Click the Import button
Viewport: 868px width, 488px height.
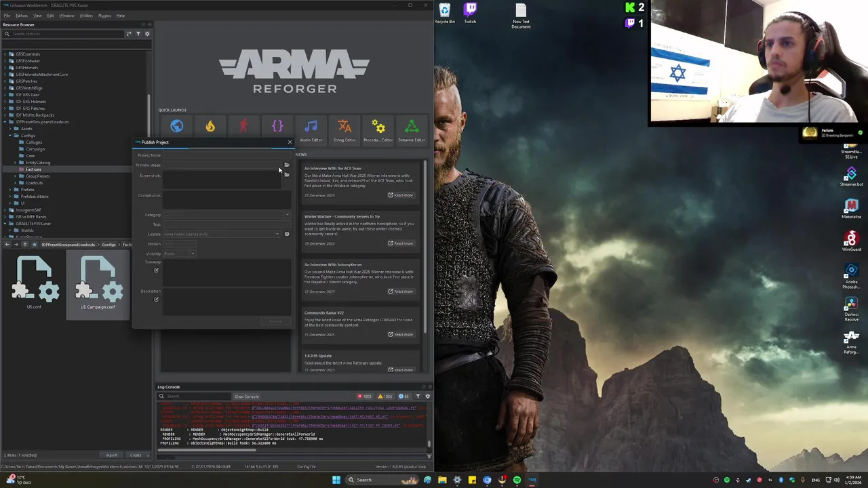pyautogui.click(x=111, y=455)
